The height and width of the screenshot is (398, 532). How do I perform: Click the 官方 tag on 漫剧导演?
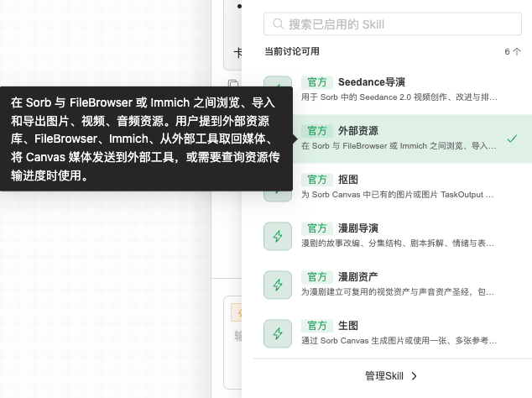tap(317, 228)
